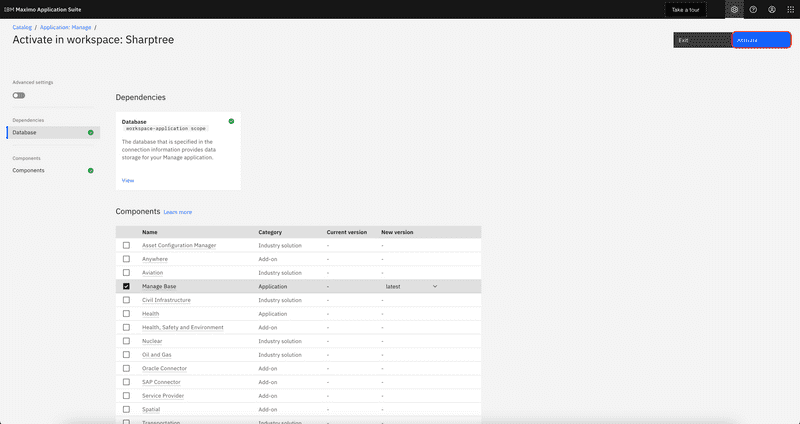Select Database in the Dependencies sidebar
Image resolution: width=800 pixels, height=424 pixels.
point(53,133)
